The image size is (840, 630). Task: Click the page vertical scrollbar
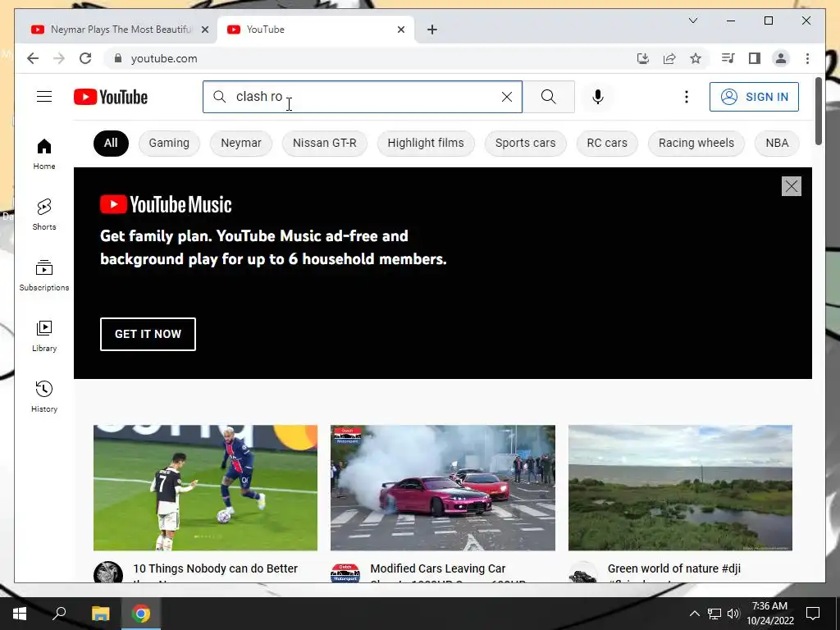click(x=818, y=112)
